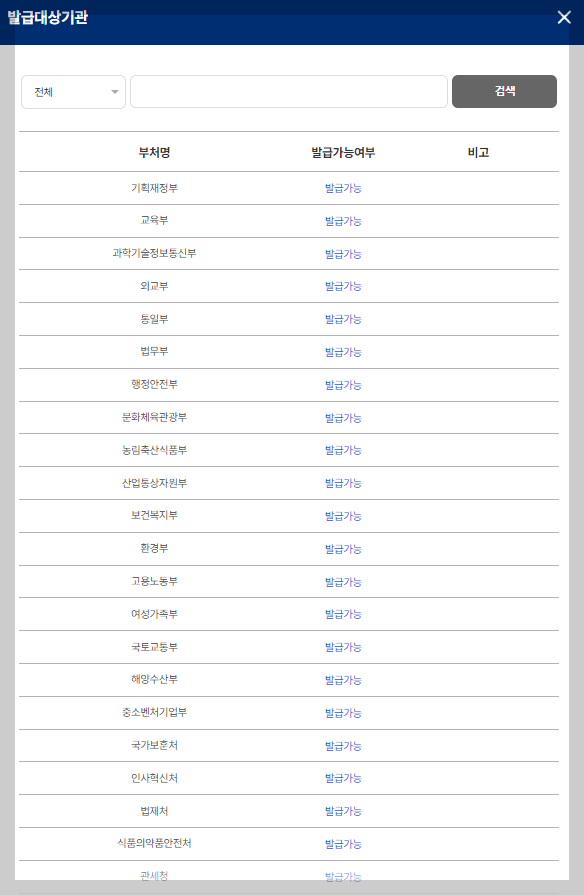
Task: Open 발급가능 next to 산업통상자원부
Action: [342, 482]
